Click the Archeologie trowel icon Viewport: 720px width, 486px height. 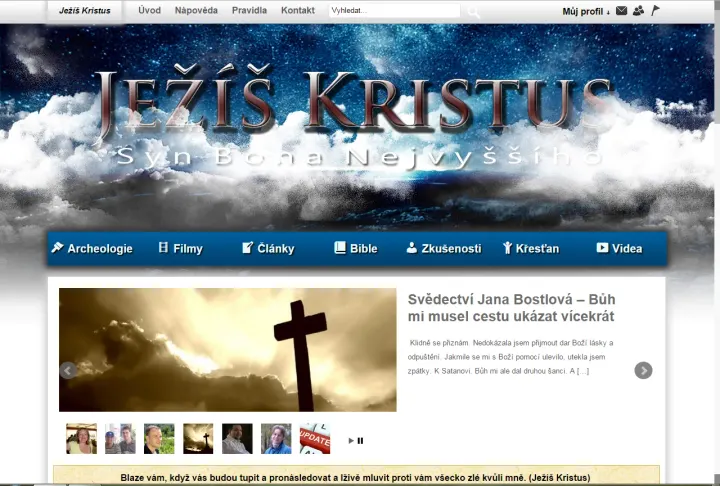pos(57,248)
